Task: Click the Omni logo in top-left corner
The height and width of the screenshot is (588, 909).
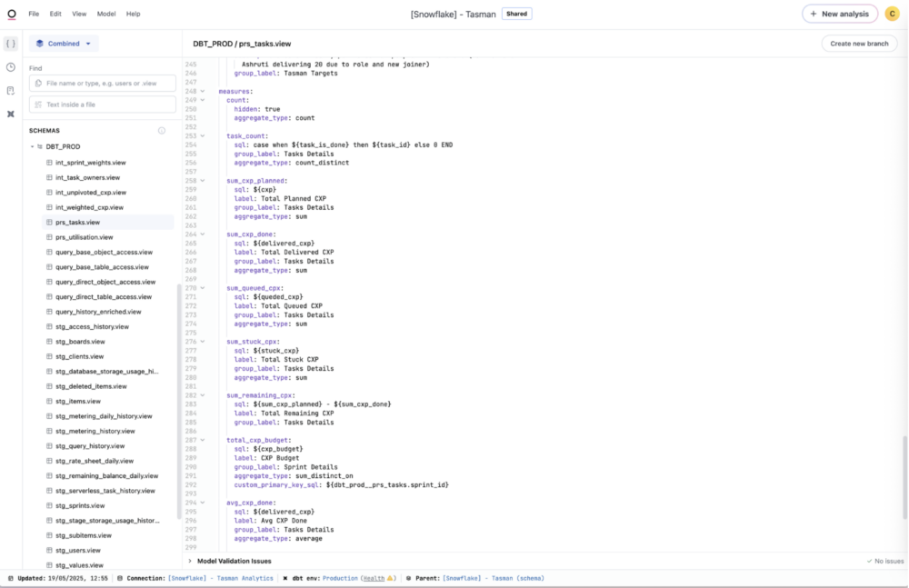Action: (10, 13)
